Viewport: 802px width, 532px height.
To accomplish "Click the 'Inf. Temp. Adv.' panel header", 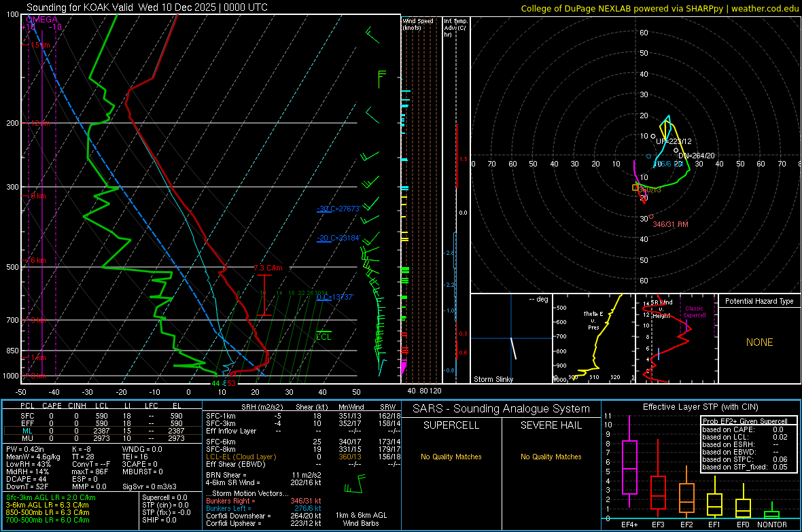I will 455,28.
